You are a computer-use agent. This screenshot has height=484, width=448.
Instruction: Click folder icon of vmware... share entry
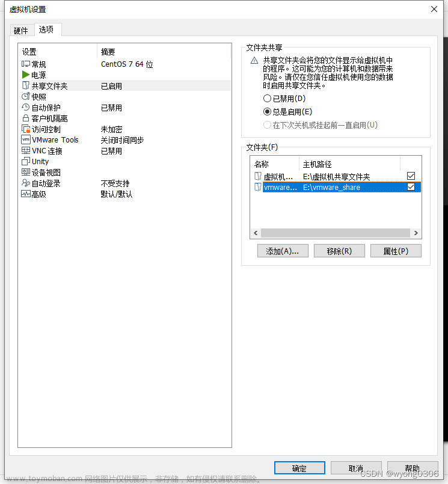[x=258, y=187]
